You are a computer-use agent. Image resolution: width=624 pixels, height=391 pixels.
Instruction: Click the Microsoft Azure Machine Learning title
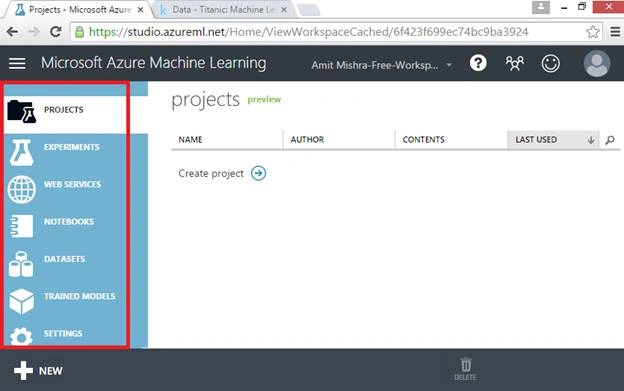(154, 63)
